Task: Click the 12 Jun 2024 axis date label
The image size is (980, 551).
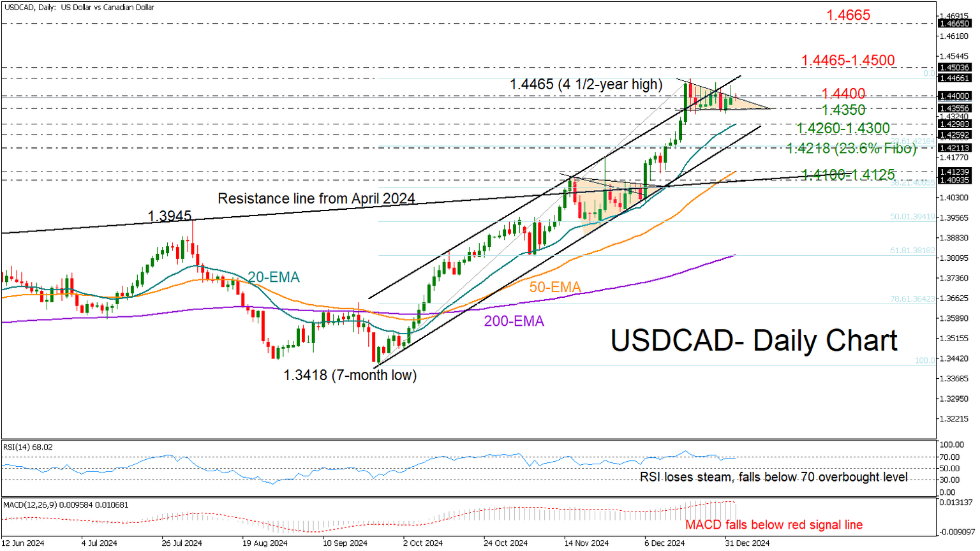Action: pyautogui.click(x=24, y=543)
